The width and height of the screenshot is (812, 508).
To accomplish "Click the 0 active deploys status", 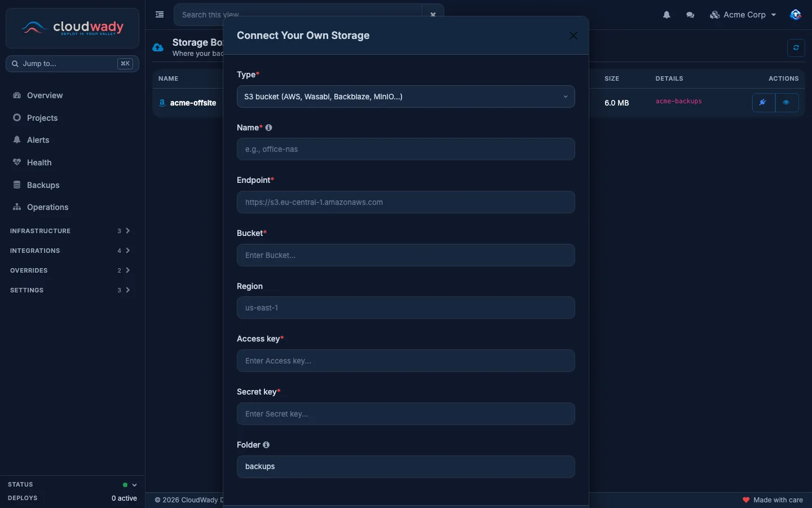I will (124, 498).
